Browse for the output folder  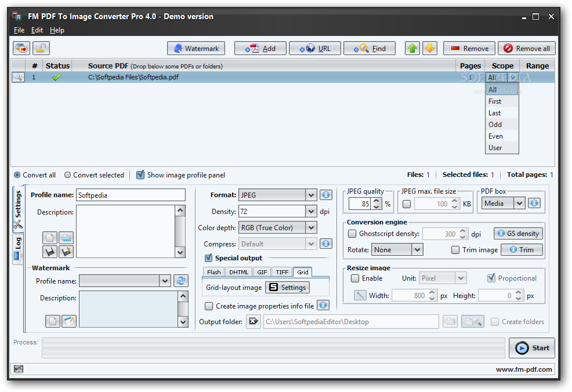click(x=450, y=322)
